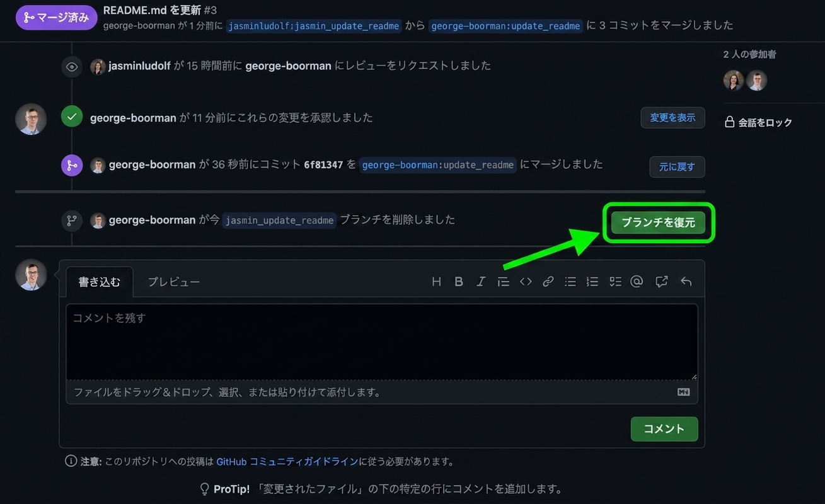Insert a heading with the H icon
This screenshot has width=825, height=504.
click(x=436, y=282)
